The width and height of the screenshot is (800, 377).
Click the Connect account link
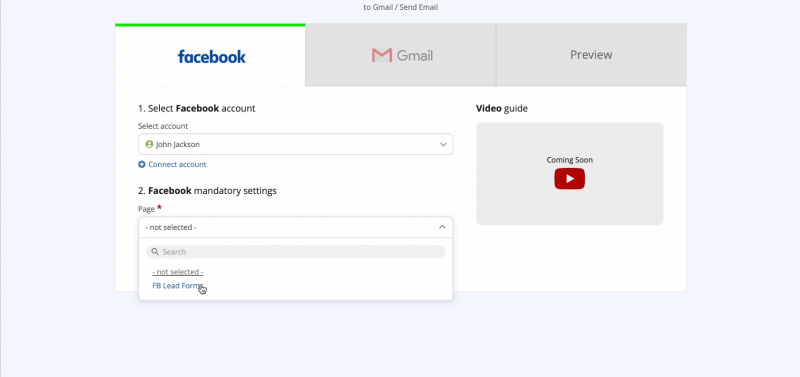click(177, 164)
